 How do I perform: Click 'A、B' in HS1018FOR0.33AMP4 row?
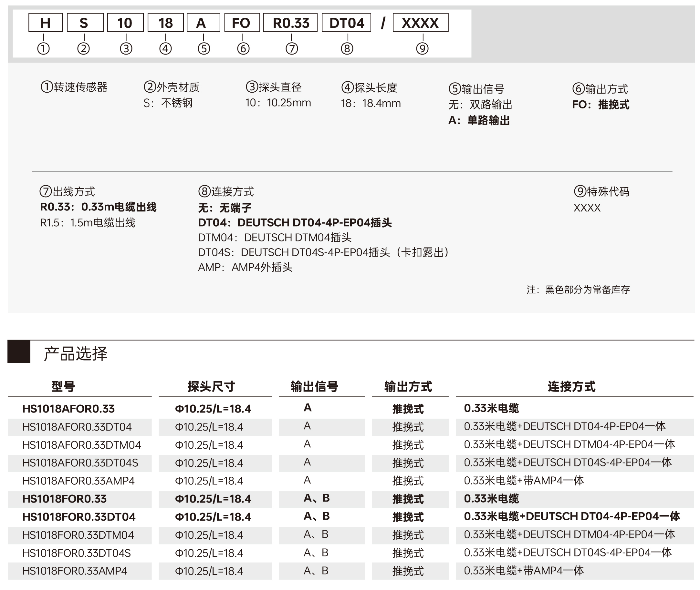(x=316, y=571)
